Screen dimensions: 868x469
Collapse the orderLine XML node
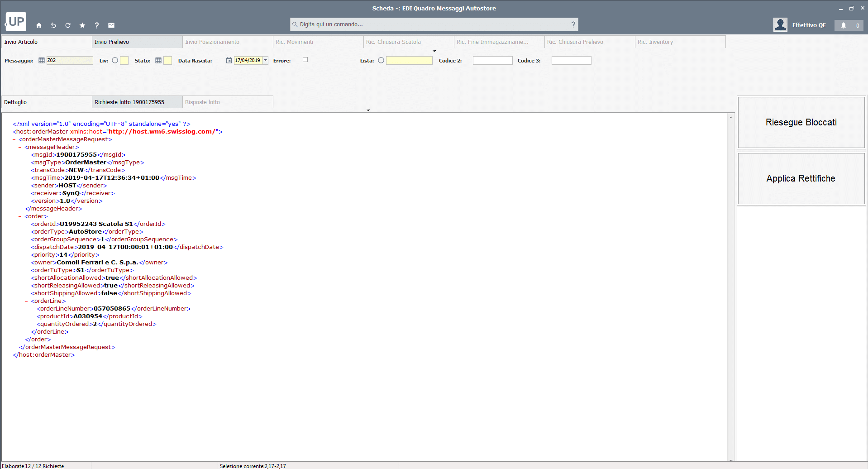[x=26, y=301]
